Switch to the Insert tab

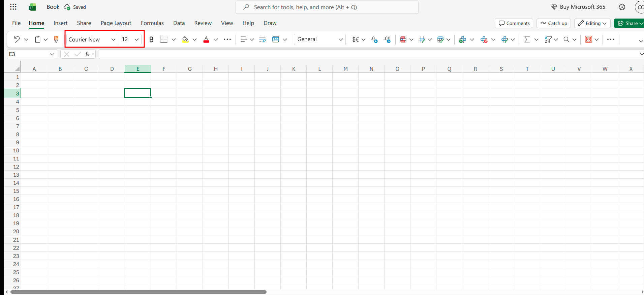[60, 23]
